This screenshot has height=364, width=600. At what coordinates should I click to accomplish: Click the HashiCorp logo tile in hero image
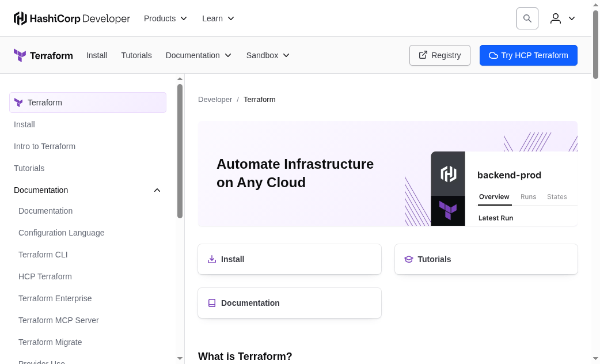tap(448, 174)
